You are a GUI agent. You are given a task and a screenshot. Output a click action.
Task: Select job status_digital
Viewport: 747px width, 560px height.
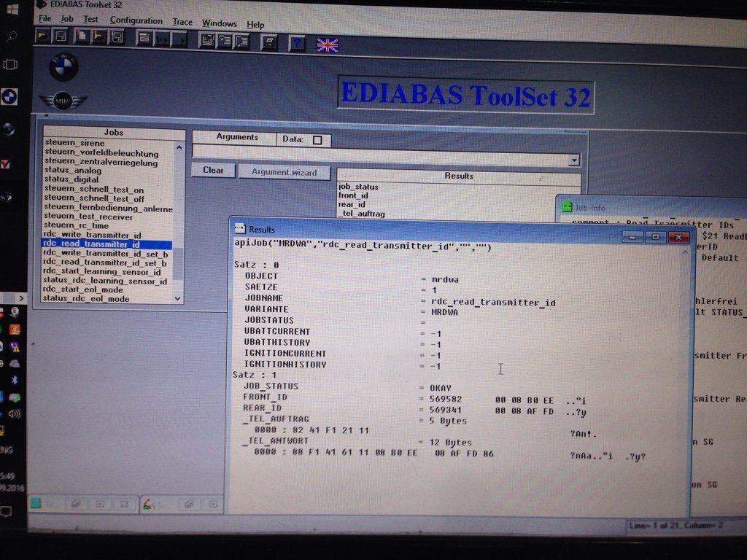(71, 179)
